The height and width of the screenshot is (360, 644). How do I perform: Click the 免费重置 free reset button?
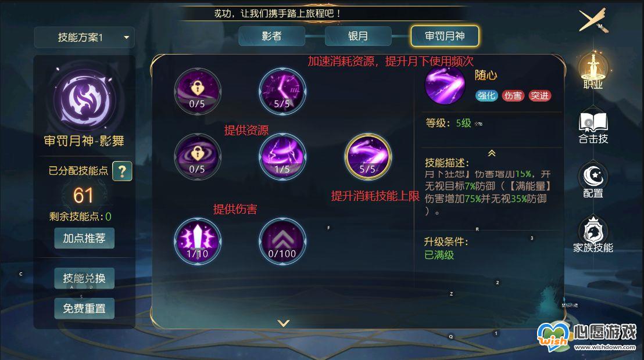tap(84, 308)
